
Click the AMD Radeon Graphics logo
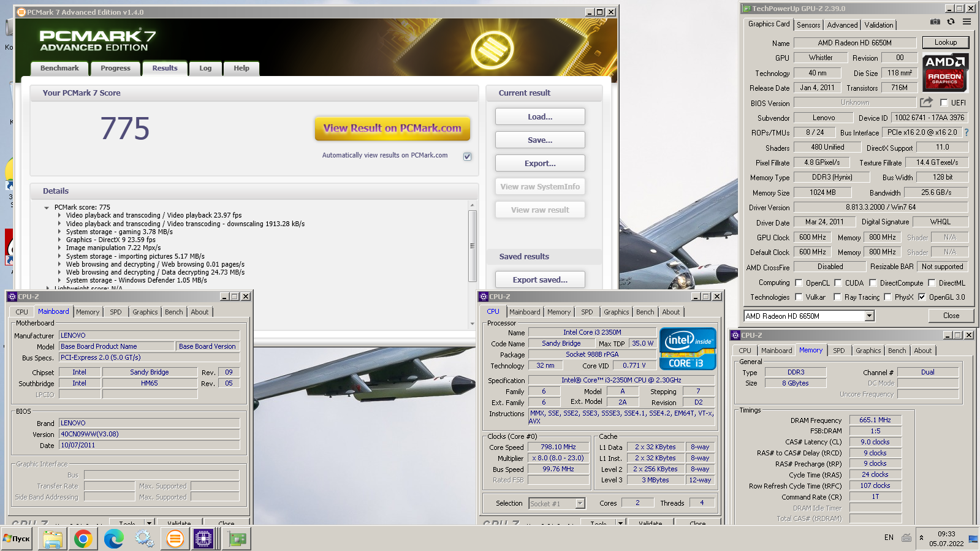tap(945, 72)
